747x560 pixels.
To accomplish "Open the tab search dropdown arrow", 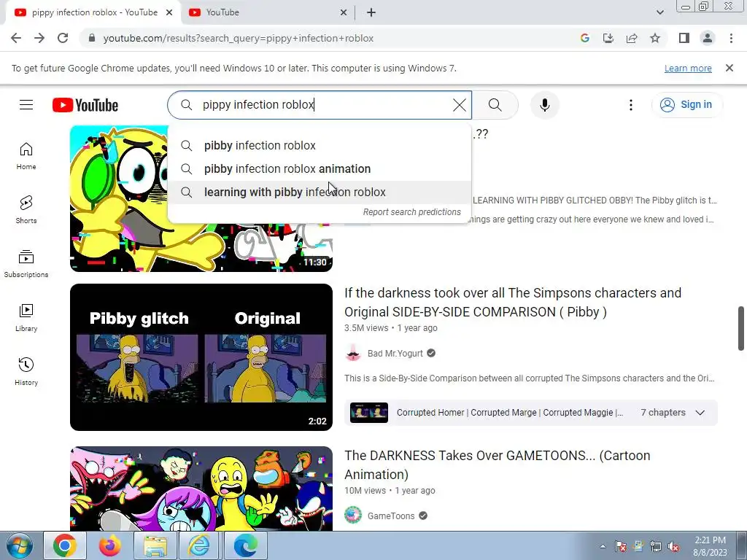I will click(x=659, y=12).
